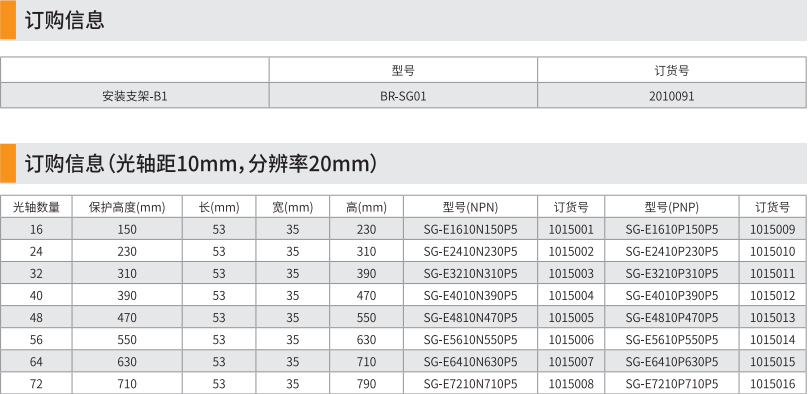
Task: Click model number BR-SG01
Action: click(403, 96)
